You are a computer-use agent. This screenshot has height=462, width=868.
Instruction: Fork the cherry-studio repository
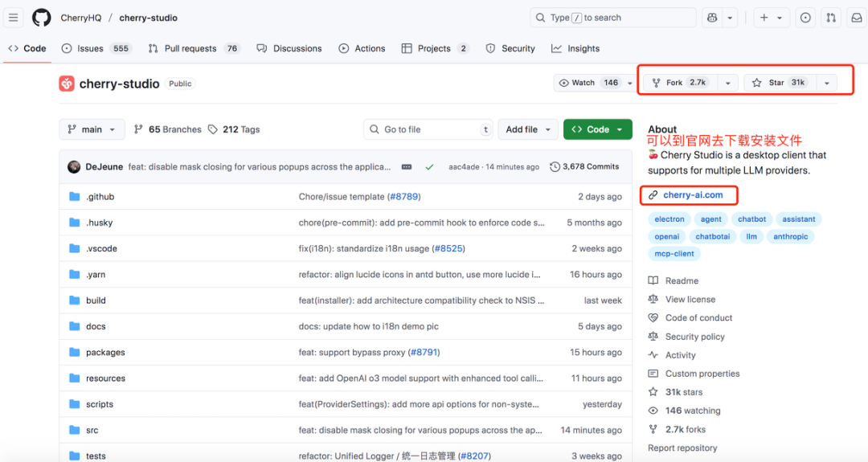(x=680, y=83)
